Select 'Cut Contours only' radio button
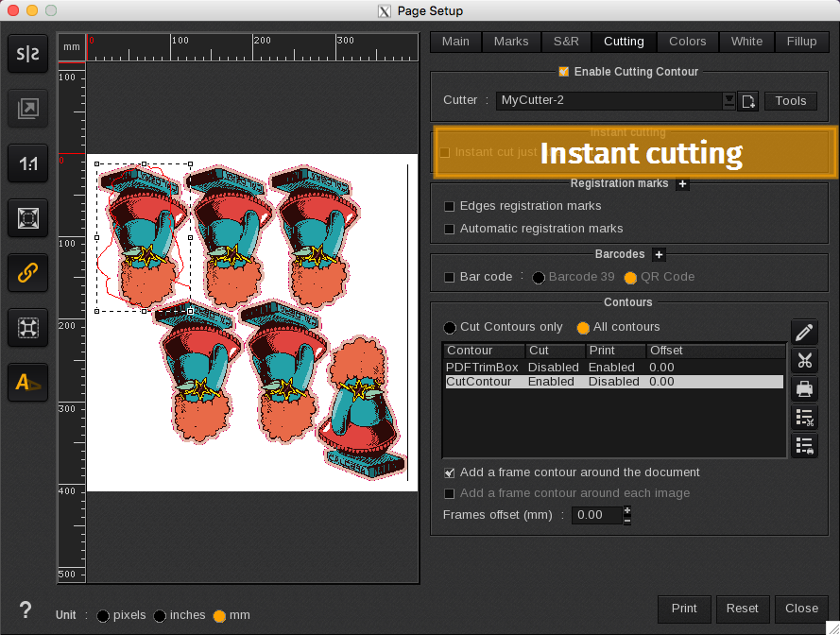 pos(450,327)
